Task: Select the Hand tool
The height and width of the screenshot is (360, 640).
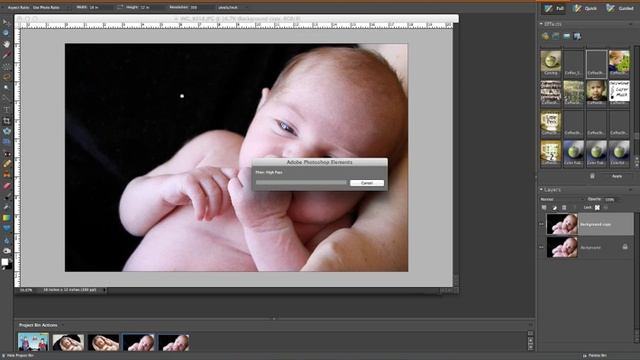Action: [x=7, y=44]
